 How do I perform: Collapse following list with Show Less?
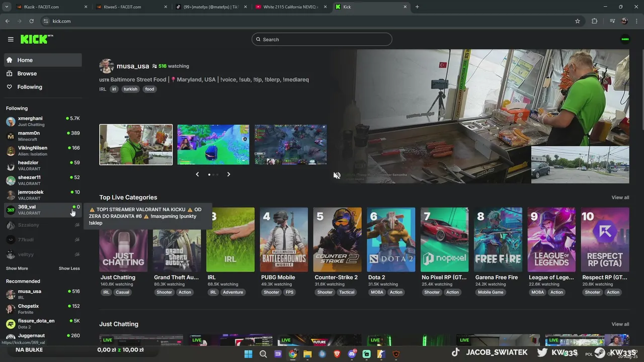69,268
